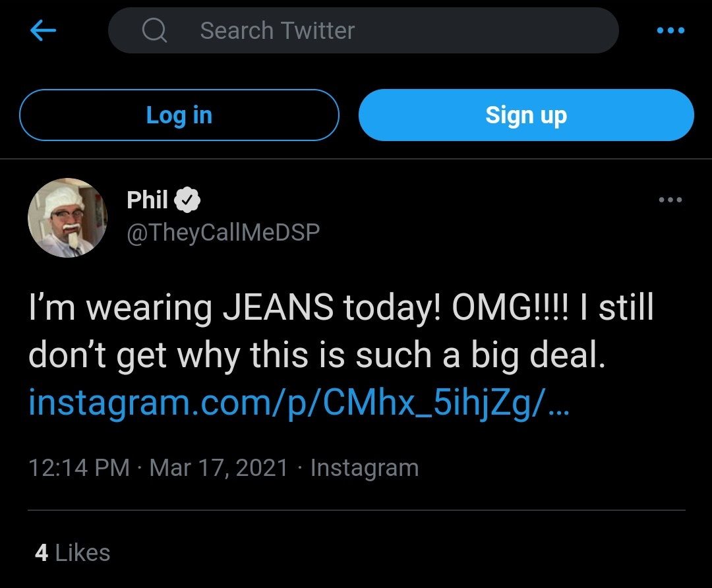View the 4 Likes list
712x588 pixels.
point(73,552)
